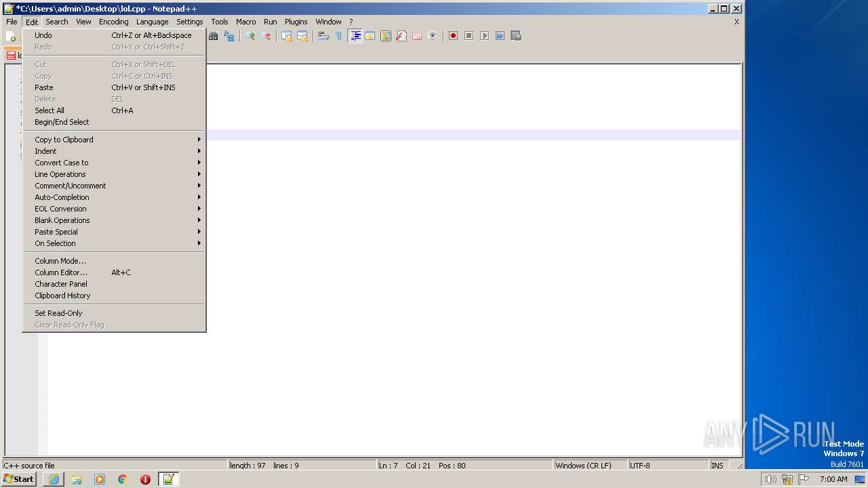868x488 pixels.
Task: Open Column Mode... dialog entry
Action: click(x=114, y=261)
